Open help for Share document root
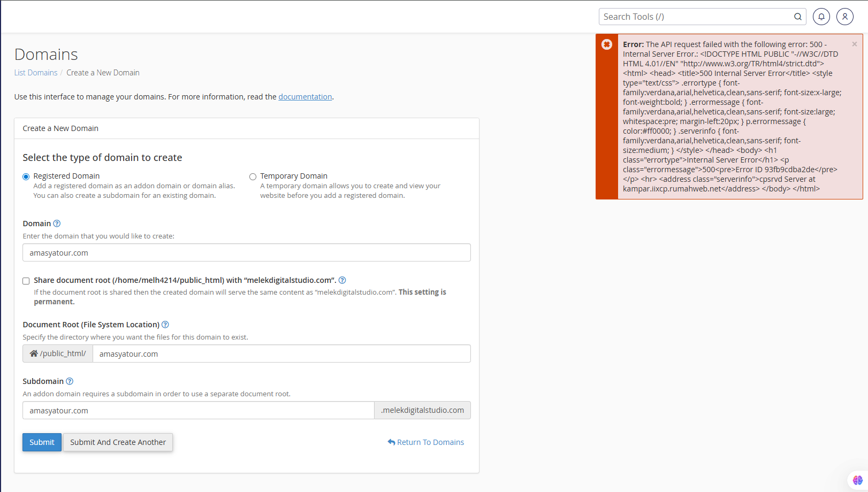Screen dimensions: 868x492 click(x=342, y=280)
